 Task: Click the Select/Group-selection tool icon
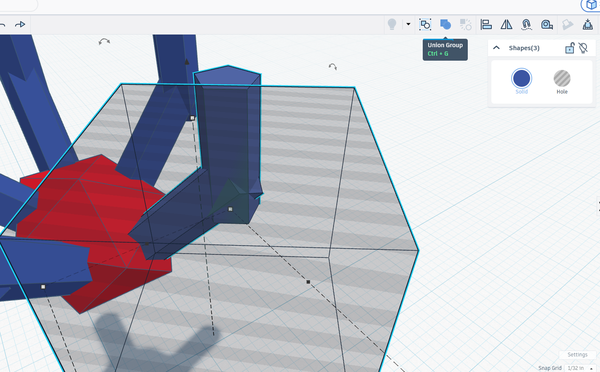click(425, 24)
